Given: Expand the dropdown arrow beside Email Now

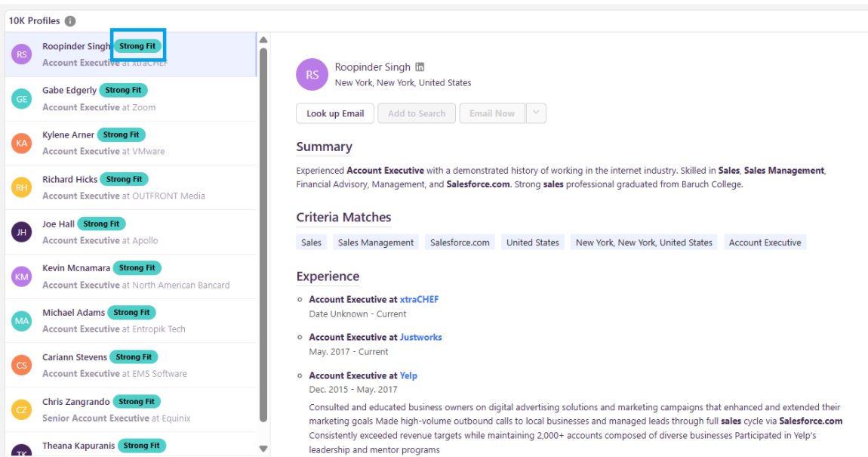Looking at the screenshot, I should coord(535,113).
